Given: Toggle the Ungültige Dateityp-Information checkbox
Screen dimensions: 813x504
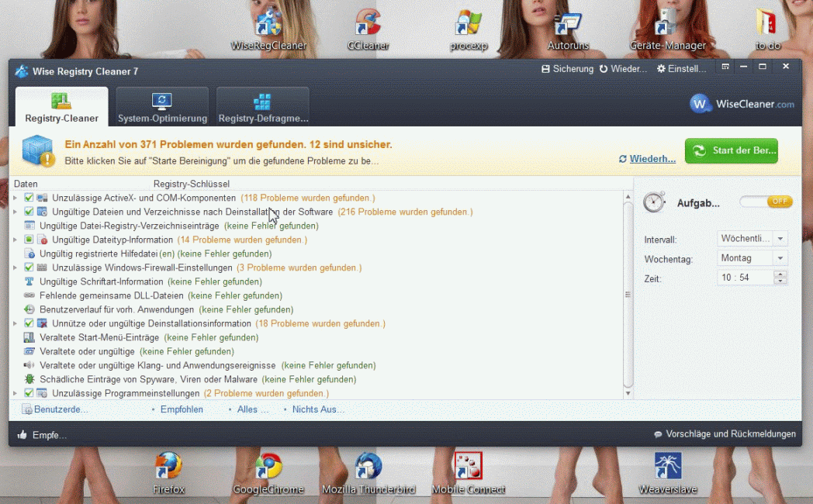Looking at the screenshot, I should tap(29, 240).
